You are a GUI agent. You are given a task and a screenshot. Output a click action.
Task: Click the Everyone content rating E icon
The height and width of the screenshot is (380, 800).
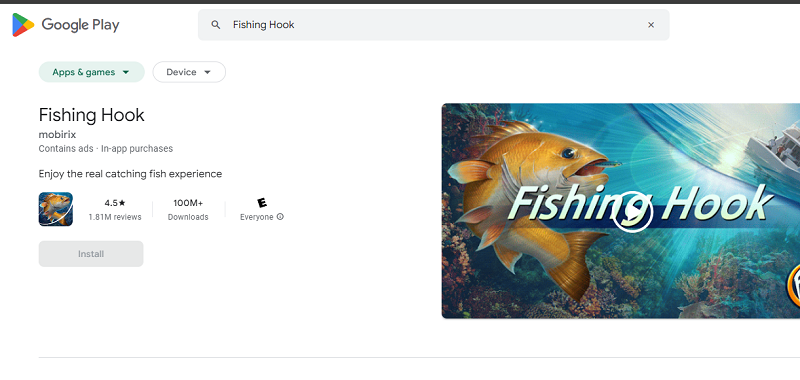[x=262, y=203]
